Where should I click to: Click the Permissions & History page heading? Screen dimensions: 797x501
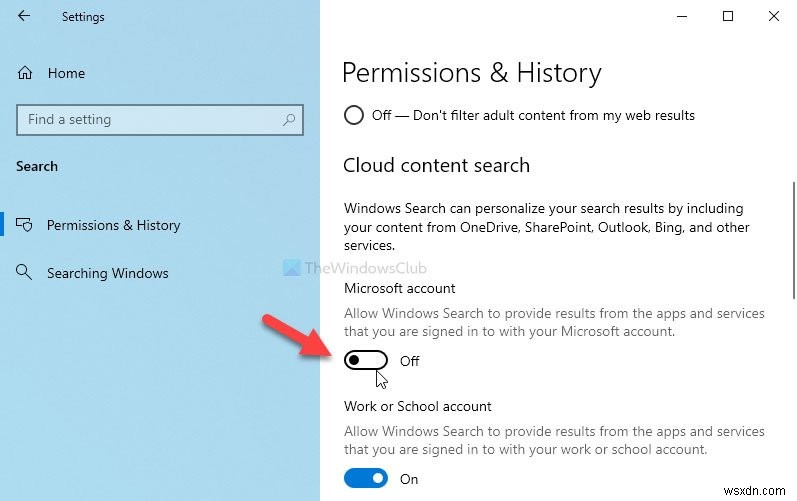tap(471, 73)
